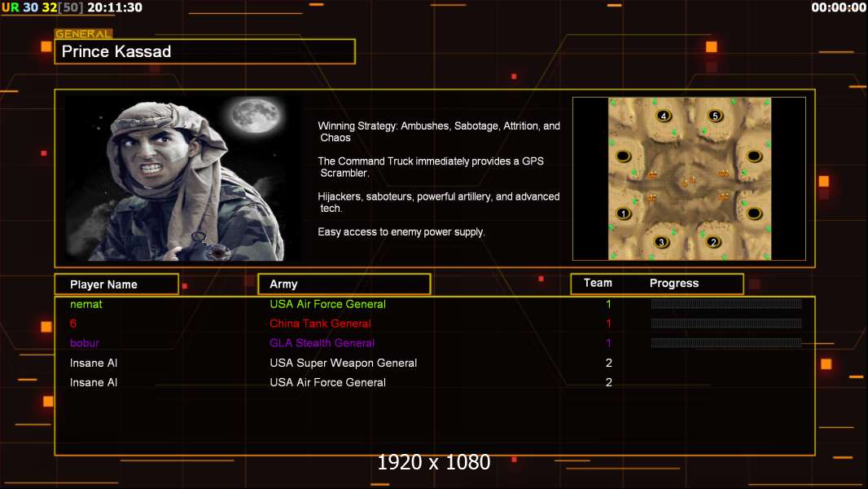
Task: Click the center supply area on minimap
Action: pos(689,181)
